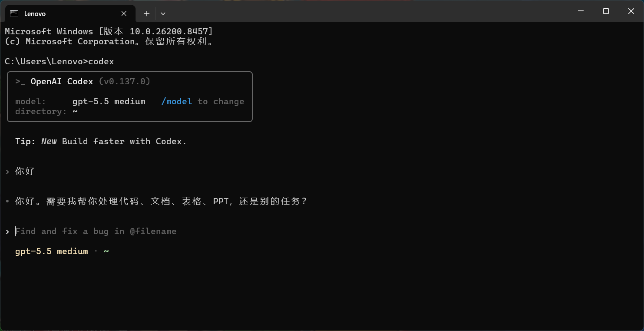The height and width of the screenshot is (331, 644).
Task: Click the Codex reply starting with 你好。需要我帮你
Action: point(161,202)
